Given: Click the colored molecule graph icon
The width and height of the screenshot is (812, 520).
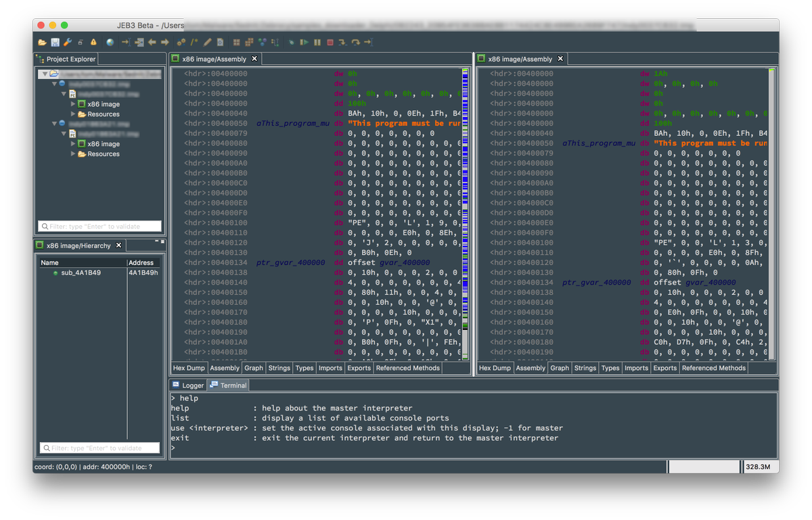Looking at the screenshot, I should coord(263,42).
